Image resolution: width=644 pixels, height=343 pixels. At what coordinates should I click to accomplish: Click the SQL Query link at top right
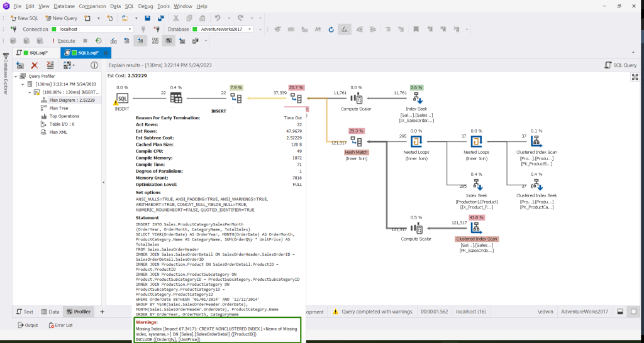(x=621, y=65)
